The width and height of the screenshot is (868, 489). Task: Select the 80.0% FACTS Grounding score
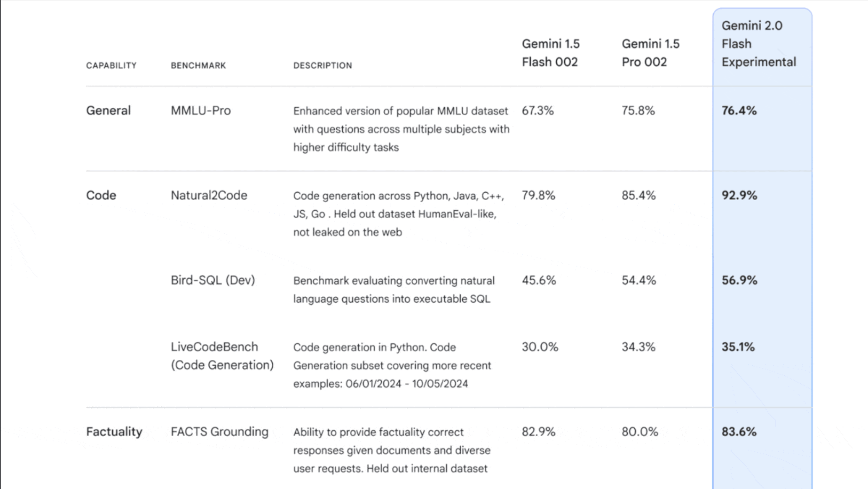click(640, 432)
